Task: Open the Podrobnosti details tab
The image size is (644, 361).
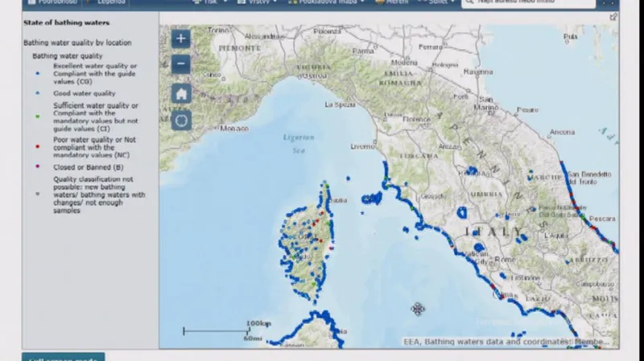Action: (52, 2)
